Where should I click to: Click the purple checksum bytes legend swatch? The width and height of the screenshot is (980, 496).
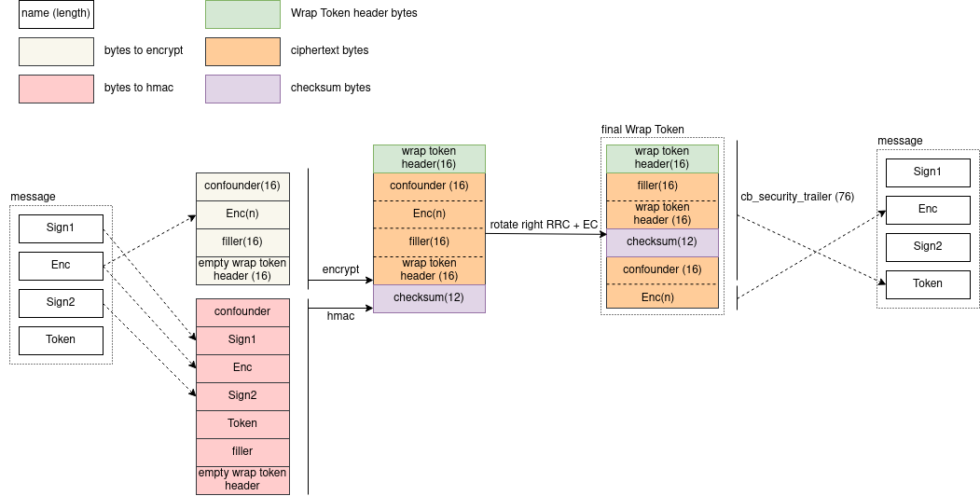pyautogui.click(x=242, y=89)
